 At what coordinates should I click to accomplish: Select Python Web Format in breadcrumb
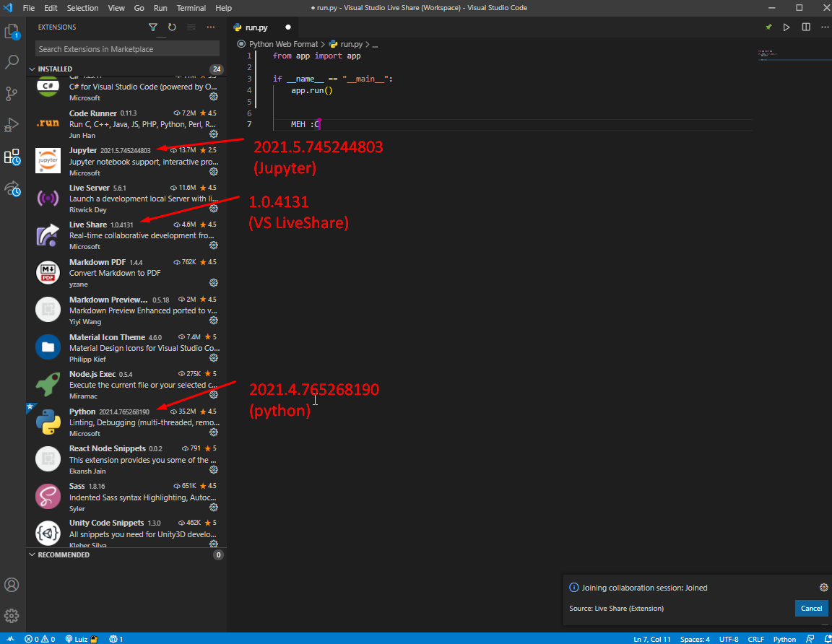pyautogui.click(x=283, y=44)
